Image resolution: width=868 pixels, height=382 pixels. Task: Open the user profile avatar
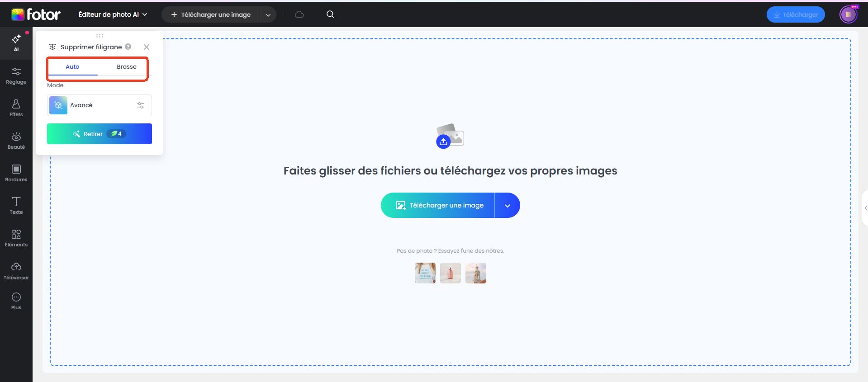(848, 14)
